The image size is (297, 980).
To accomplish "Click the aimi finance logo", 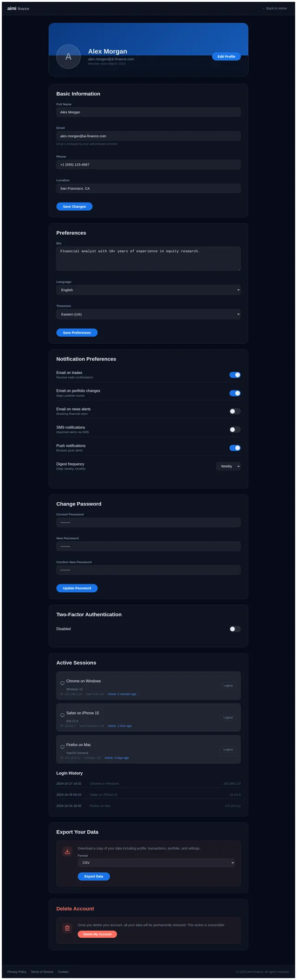I will point(18,8).
